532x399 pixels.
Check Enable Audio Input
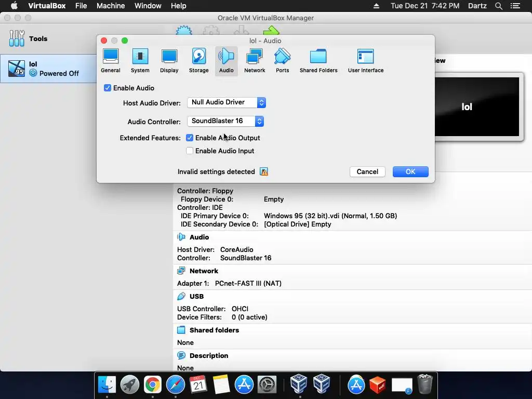(x=190, y=151)
